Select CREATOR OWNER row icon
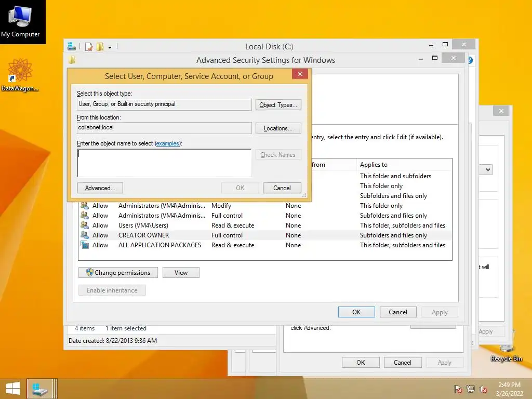Screen dimensions: 532x399 (85, 235)
